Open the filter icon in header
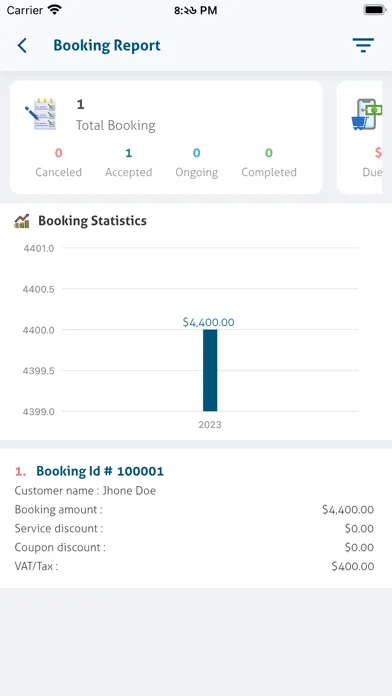 pyautogui.click(x=363, y=45)
